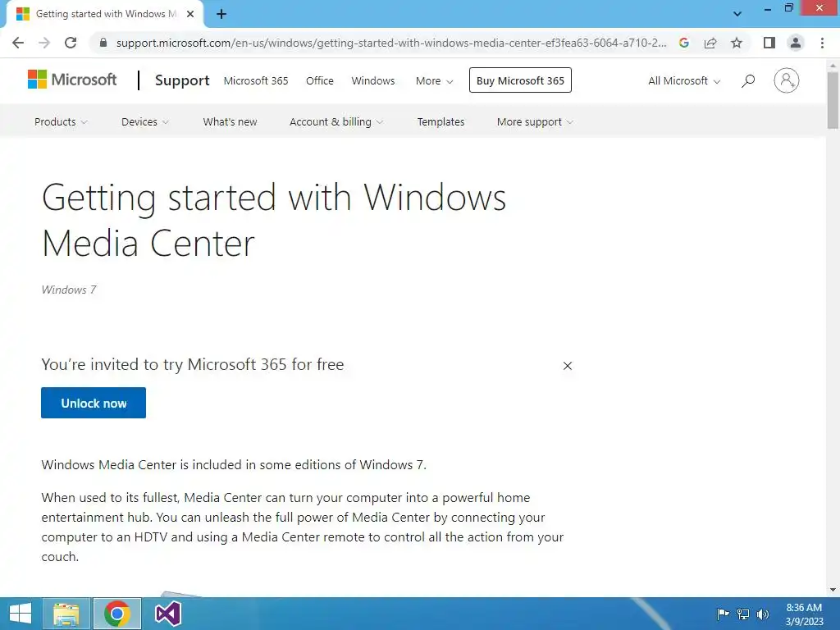Sign in via account avatar icon

pyautogui.click(x=787, y=81)
